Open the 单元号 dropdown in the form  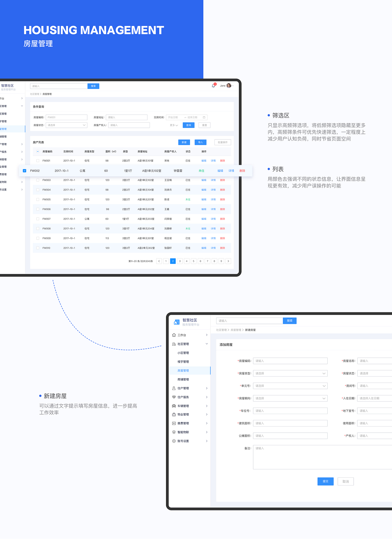(x=290, y=386)
